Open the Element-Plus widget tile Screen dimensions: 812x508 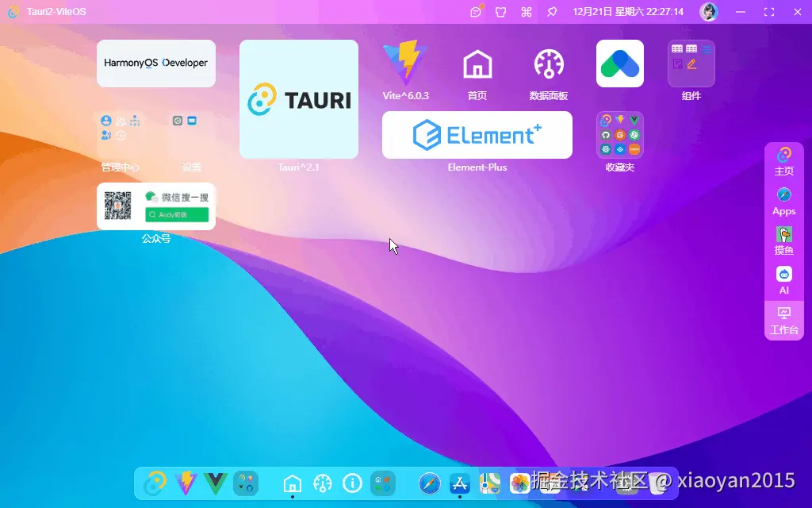pyautogui.click(x=477, y=135)
